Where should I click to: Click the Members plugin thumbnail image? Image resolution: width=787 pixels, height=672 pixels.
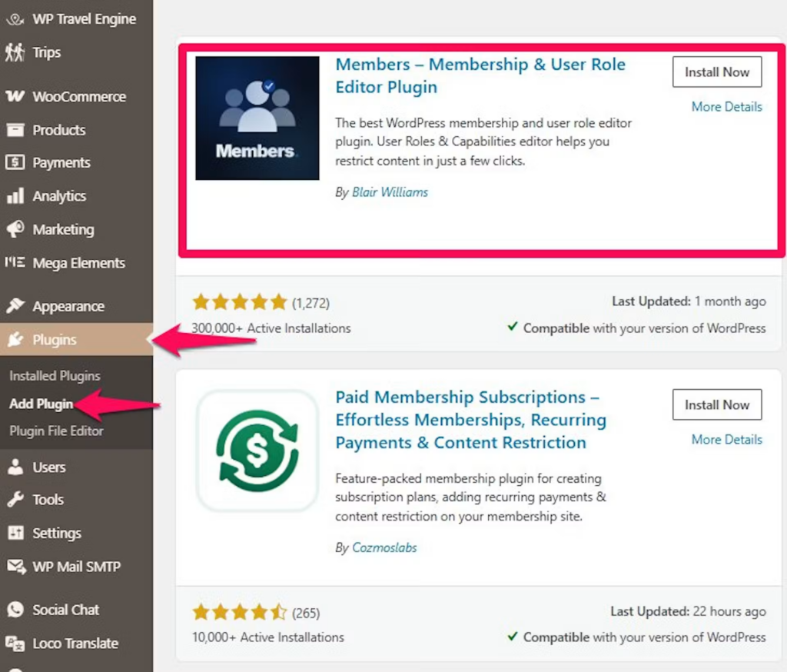[x=257, y=118]
